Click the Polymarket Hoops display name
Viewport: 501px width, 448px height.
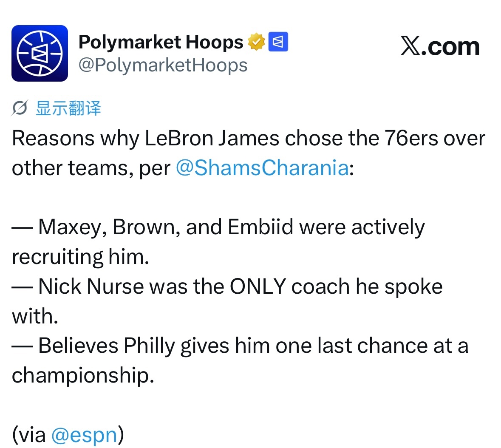pyautogui.click(x=161, y=42)
